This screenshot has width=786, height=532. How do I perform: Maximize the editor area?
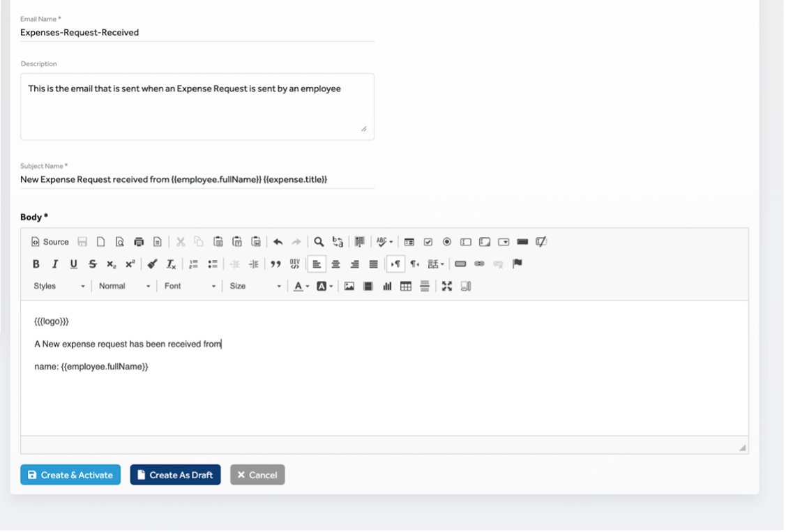[x=447, y=286]
